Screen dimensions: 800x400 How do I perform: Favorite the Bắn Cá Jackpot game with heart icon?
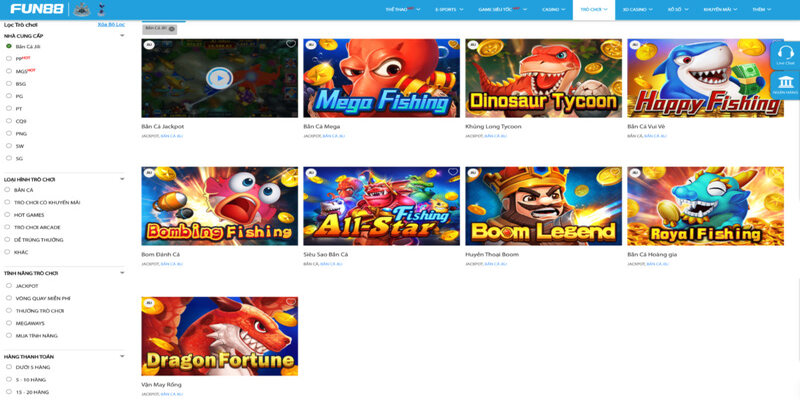pos(291,44)
